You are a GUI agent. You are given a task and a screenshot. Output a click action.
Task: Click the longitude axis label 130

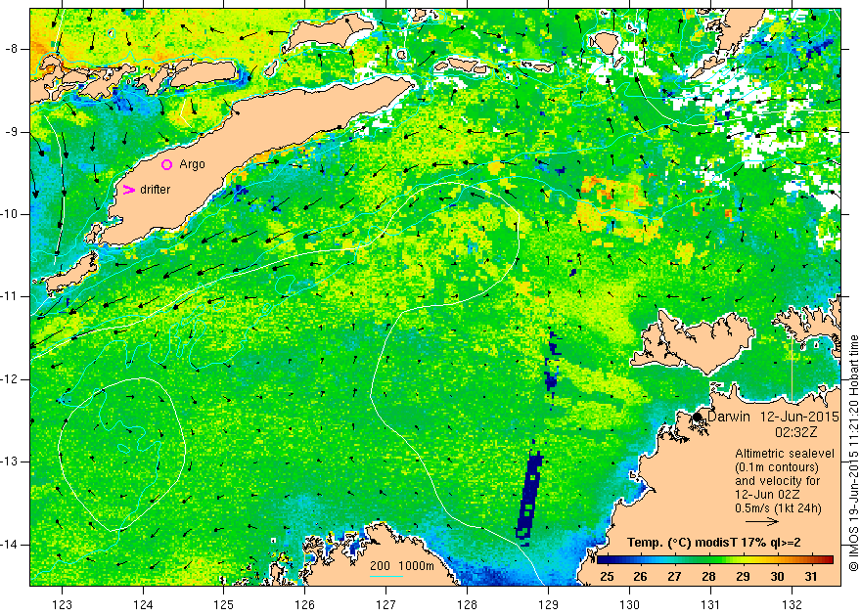[x=629, y=604]
